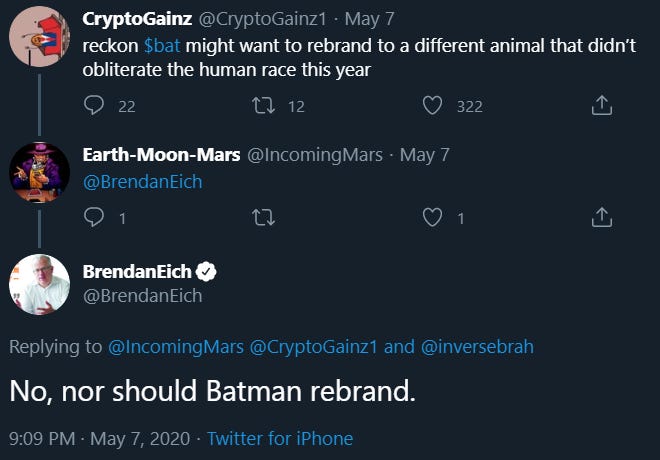Image resolution: width=660 pixels, height=460 pixels.
Task: Like CryptoGainz's tweet about $bat
Action: 433,106
